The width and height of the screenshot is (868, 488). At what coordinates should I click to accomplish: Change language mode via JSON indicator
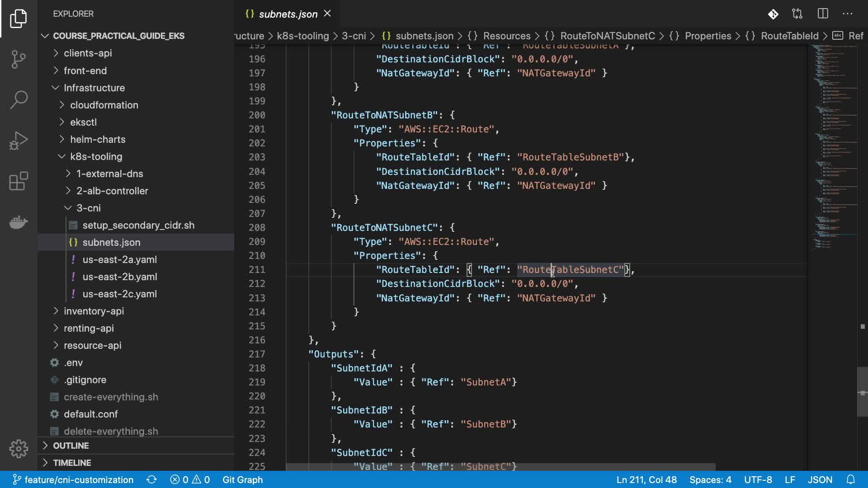(820, 480)
